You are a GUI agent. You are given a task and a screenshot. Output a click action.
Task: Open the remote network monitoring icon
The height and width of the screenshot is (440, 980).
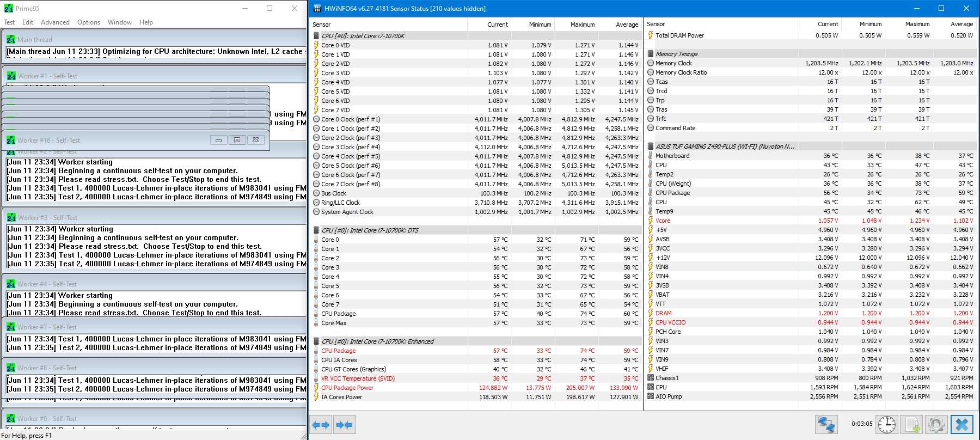tap(826, 425)
